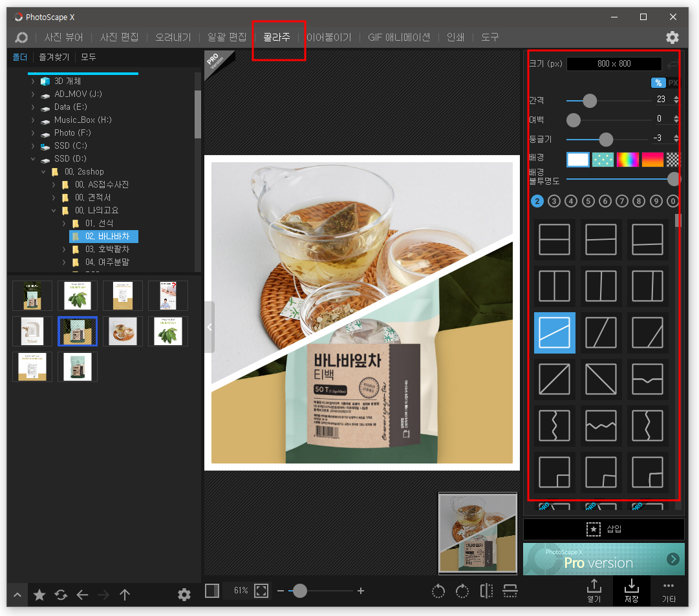
Task: Choose the corner-to-corner diagonal layout rising right
Action: (x=555, y=379)
